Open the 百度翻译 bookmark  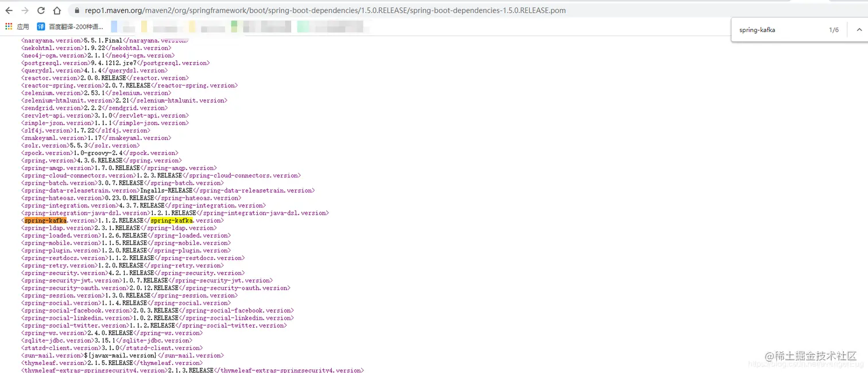click(x=70, y=26)
